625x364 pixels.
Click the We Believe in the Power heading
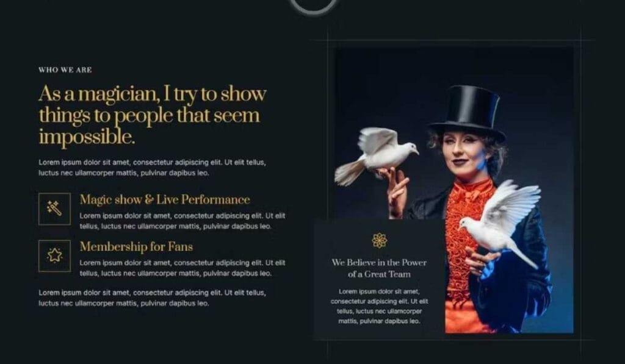coord(379,268)
